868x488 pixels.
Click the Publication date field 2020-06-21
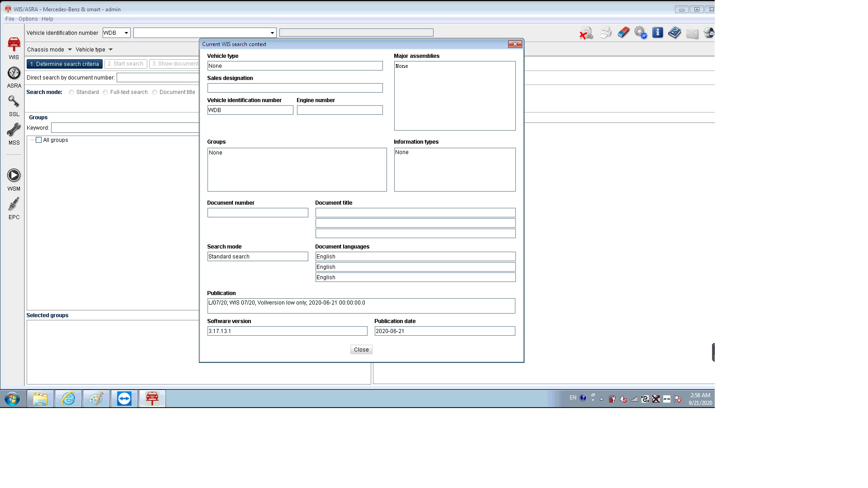pos(445,331)
